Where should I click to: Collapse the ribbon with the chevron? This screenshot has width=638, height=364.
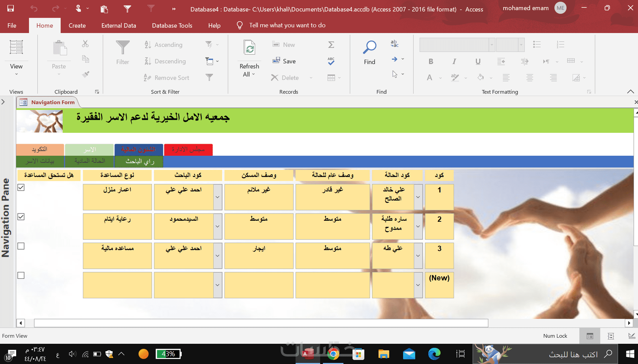pos(630,92)
